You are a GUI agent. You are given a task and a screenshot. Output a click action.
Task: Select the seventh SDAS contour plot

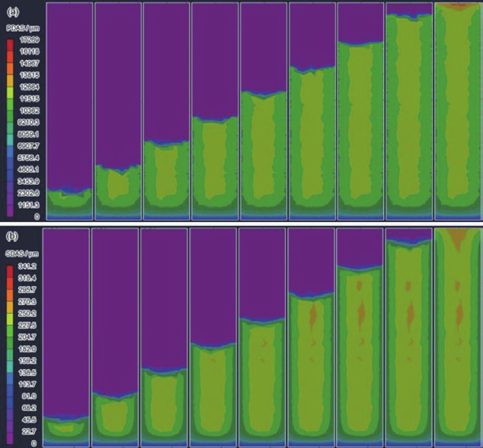coord(360,337)
